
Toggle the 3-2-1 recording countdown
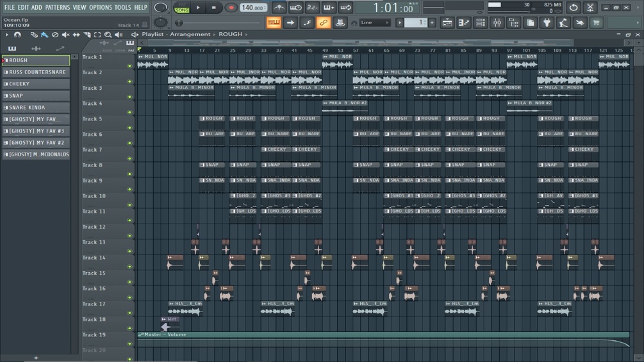point(312,8)
